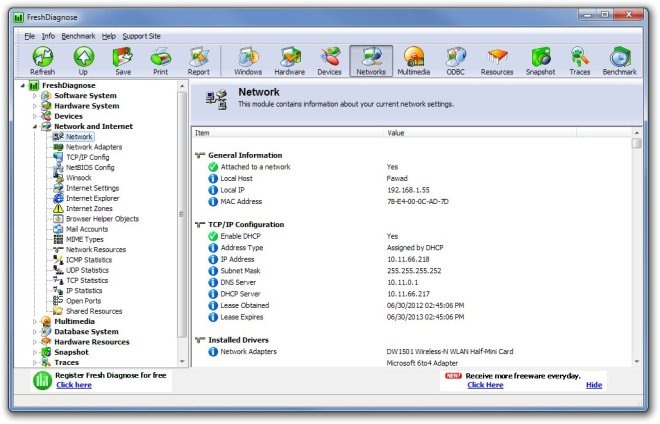Select IP Statistics tree item

tap(84, 291)
